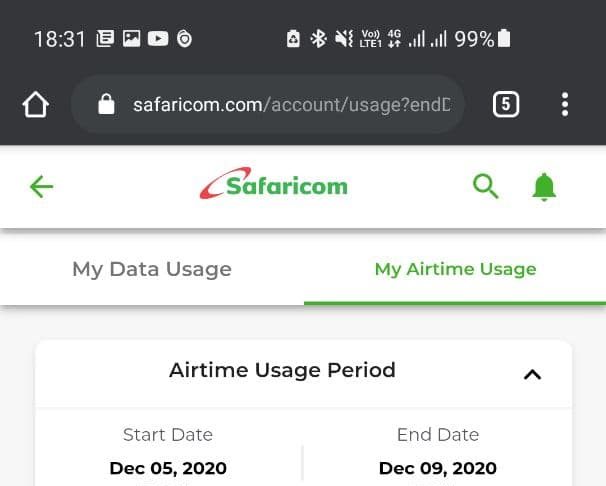Tap the Bluetooth status icon
The image size is (606, 486).
pos(318,39)
